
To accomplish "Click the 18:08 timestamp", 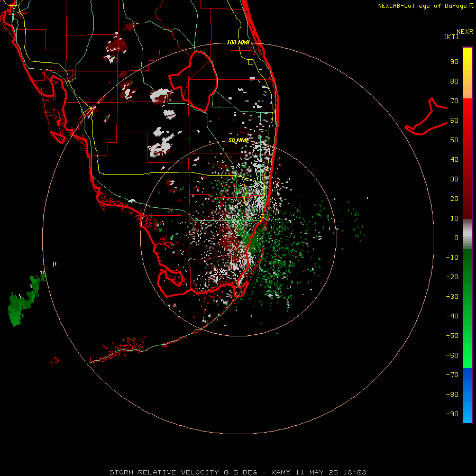I will (x=355, y=472).
